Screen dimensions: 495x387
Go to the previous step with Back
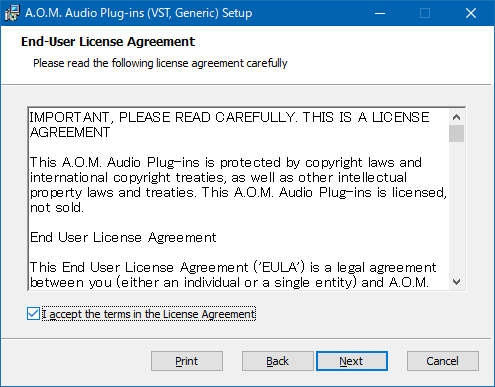pyautogui.click(x=277, y=361)
